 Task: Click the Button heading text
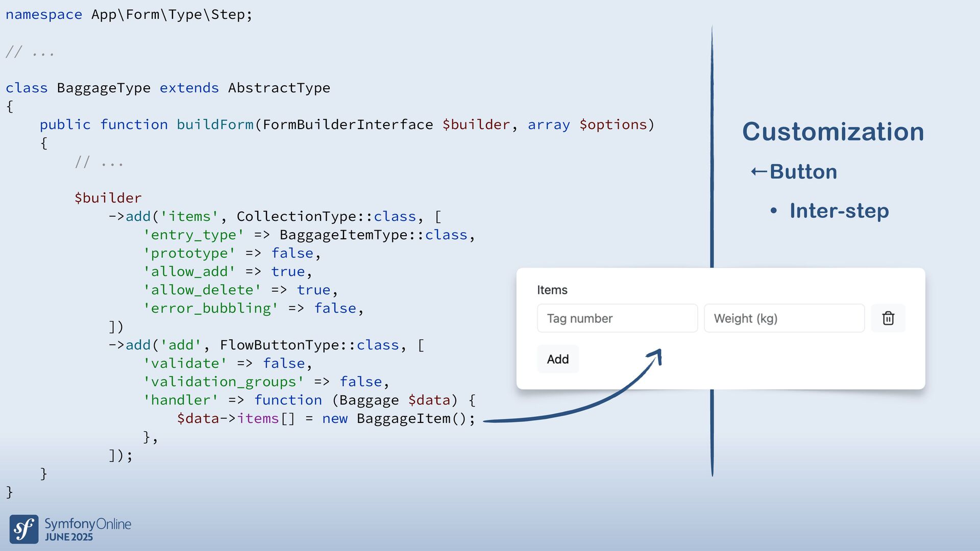coord(803,172)
